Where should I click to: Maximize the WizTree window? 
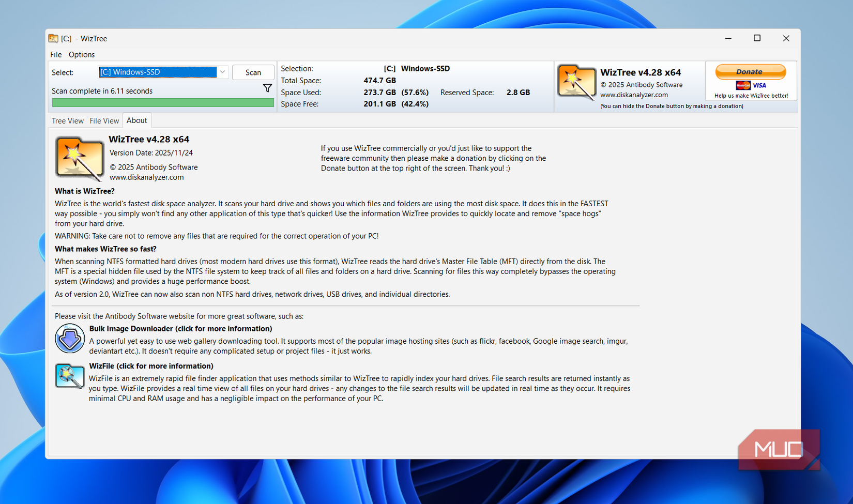click(757, 38)
